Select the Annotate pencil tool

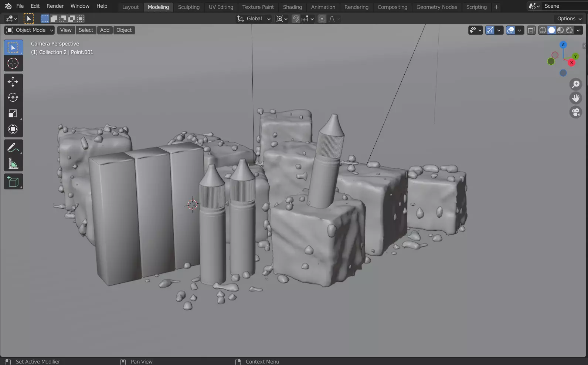click(x=13, y=148)
